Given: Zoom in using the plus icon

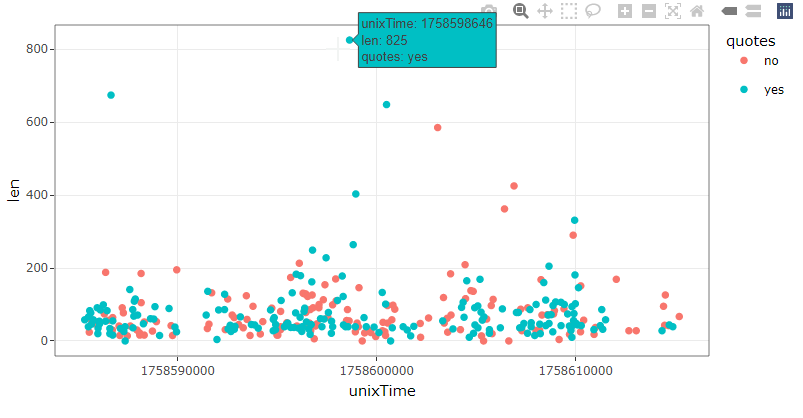Looking at the screenshot, I should 625,11.
